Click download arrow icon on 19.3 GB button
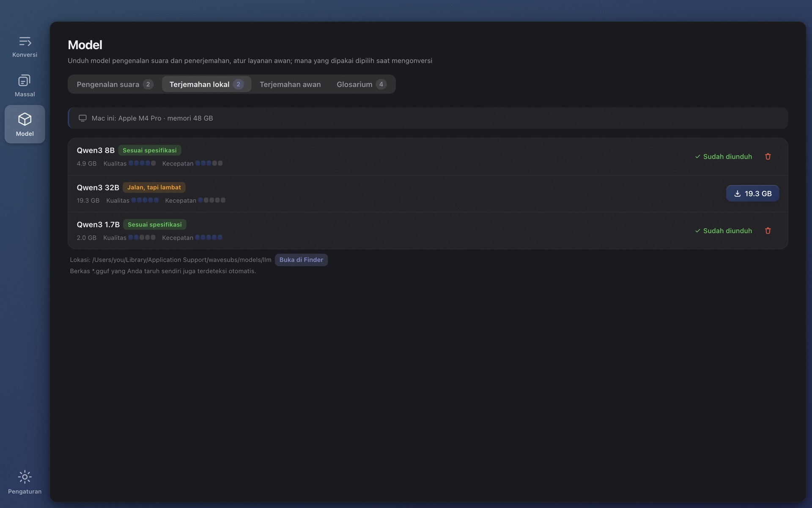Image resolution: width=812 pixels, height=508 pixels. [x=737, y=193]
